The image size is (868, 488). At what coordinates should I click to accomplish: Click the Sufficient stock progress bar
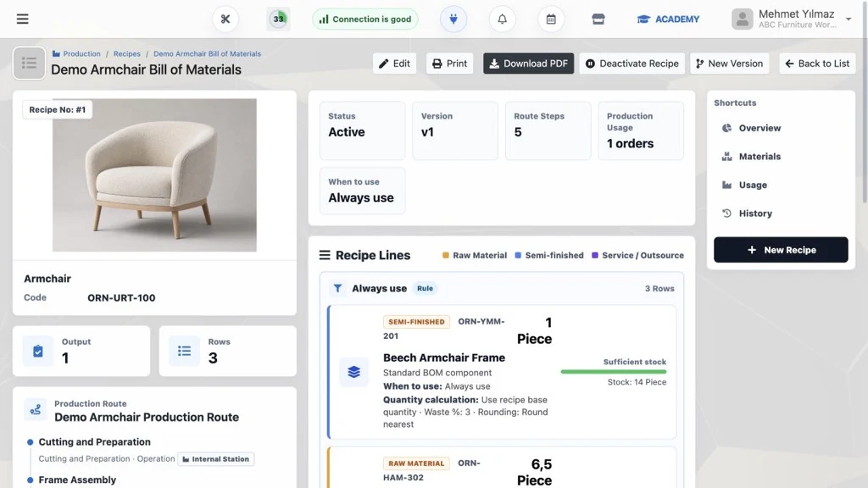point(614,372)
